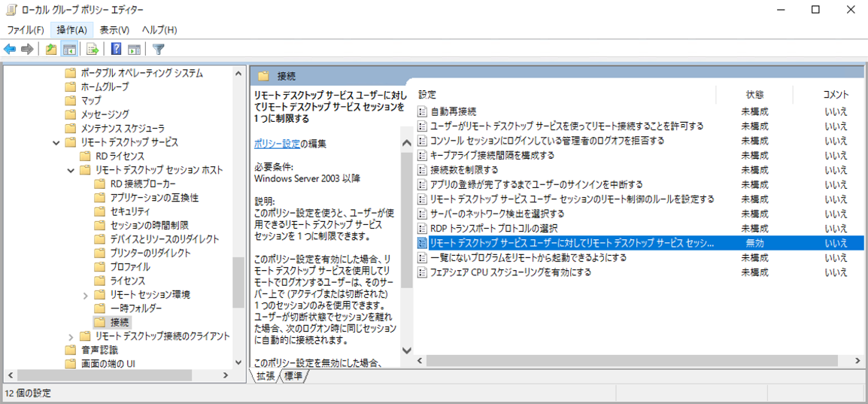The width and height of the screenshot is (868, 404).
Task: Click the policy icon beside 自動再接続
Action: coord(423,112)
